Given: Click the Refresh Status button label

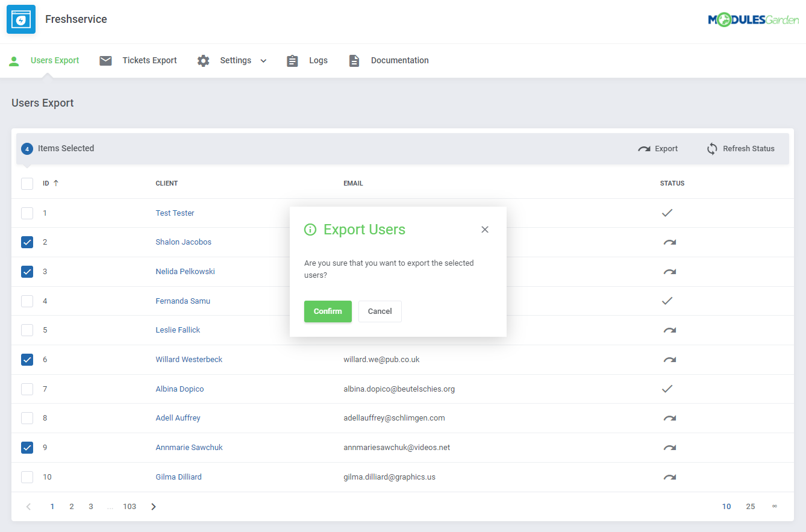Looking at the screenshot, I should 749,149.
